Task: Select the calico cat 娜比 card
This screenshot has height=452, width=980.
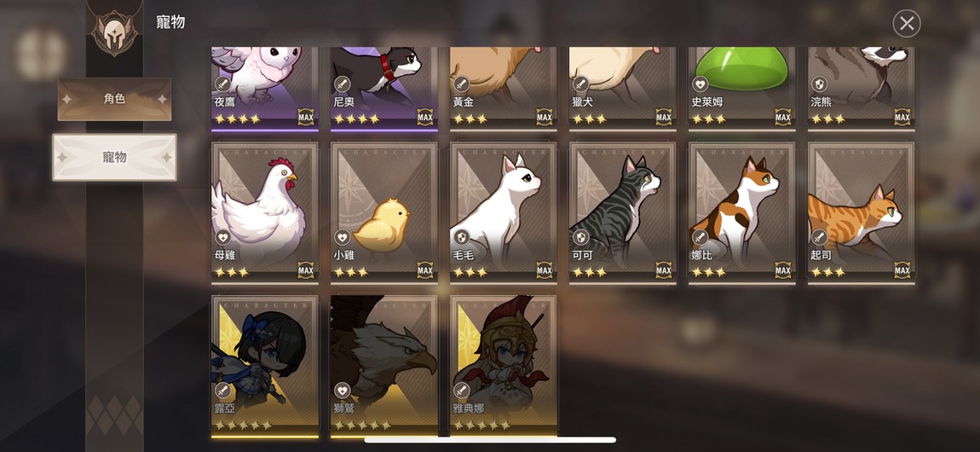Action: (x=742, y=212)
